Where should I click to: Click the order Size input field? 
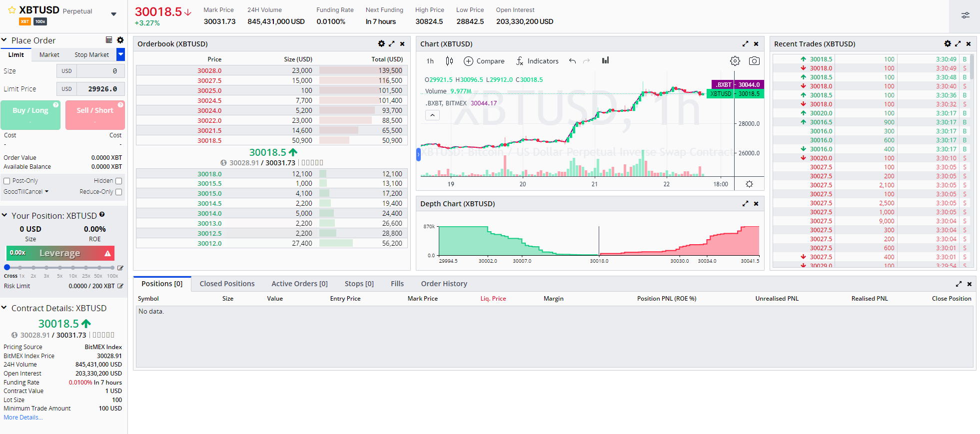pos(100,71)
